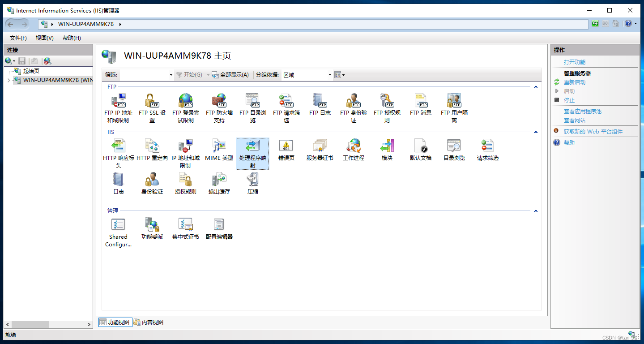Open FTP IP 地址和域限制 feature
The image size is (644, 344).
[119, 108]
